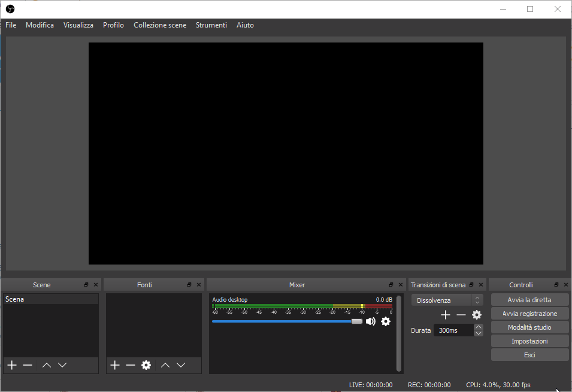Close the Controlli panel
Screen dimensions: 572x392
point(566,285)
